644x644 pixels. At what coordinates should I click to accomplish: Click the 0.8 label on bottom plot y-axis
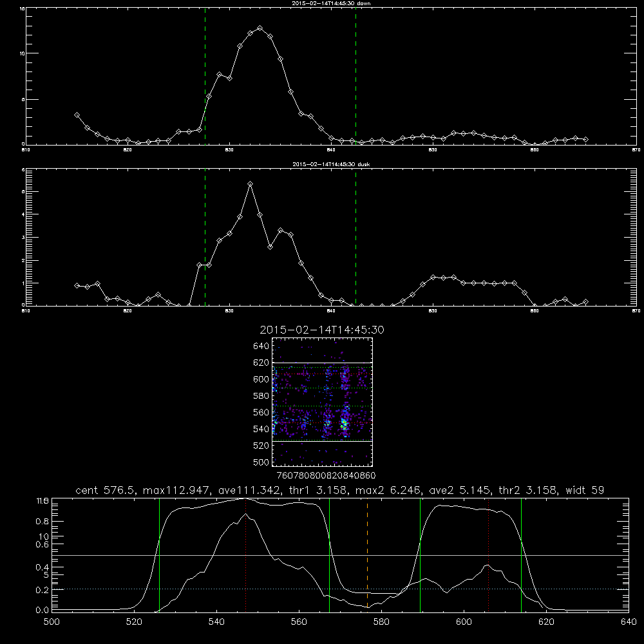43,522
